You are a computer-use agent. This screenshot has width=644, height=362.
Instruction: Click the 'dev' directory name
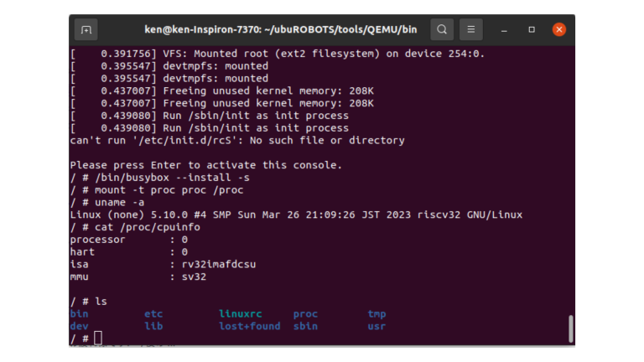79,326
